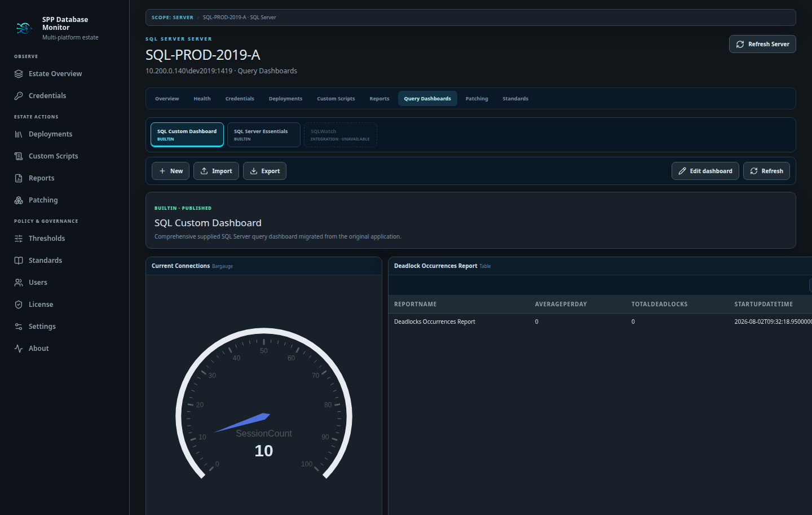
Task: Open the Credentials server tab
Action: coord(240,99)
